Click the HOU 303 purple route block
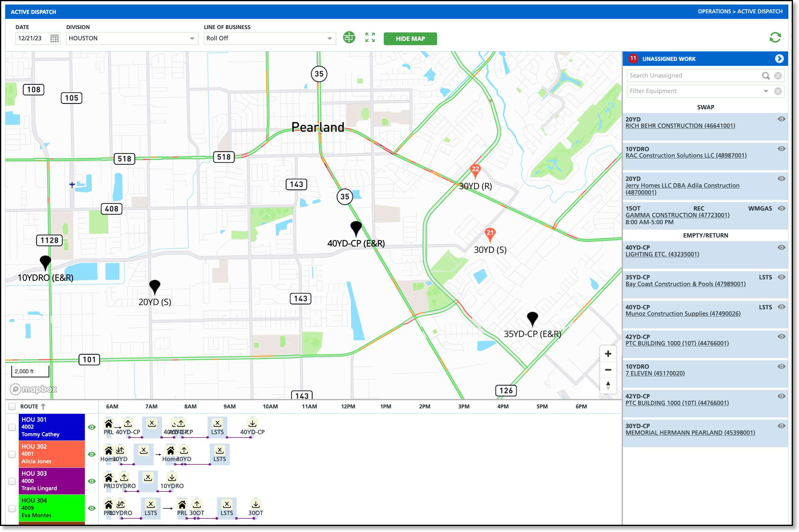Image resolution: width=799 pixels, height=532 pixels. [52, 481]
